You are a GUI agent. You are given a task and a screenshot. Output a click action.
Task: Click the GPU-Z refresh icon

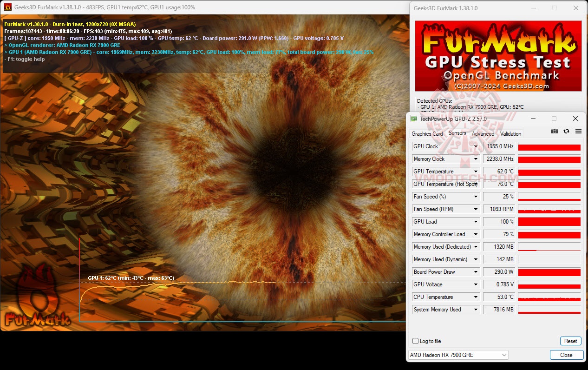point(566,131)
